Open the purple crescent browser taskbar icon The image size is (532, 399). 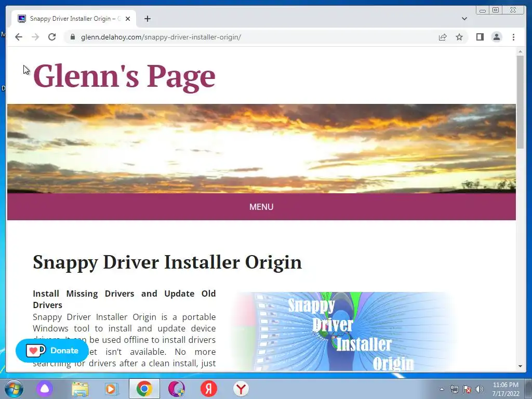click(177, 389)
